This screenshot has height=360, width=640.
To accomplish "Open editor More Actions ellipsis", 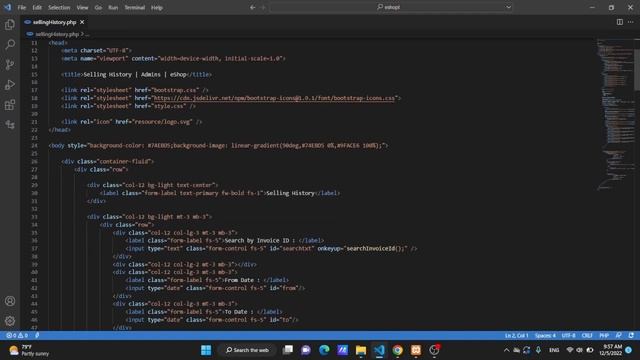I will (x=631, y=22).
